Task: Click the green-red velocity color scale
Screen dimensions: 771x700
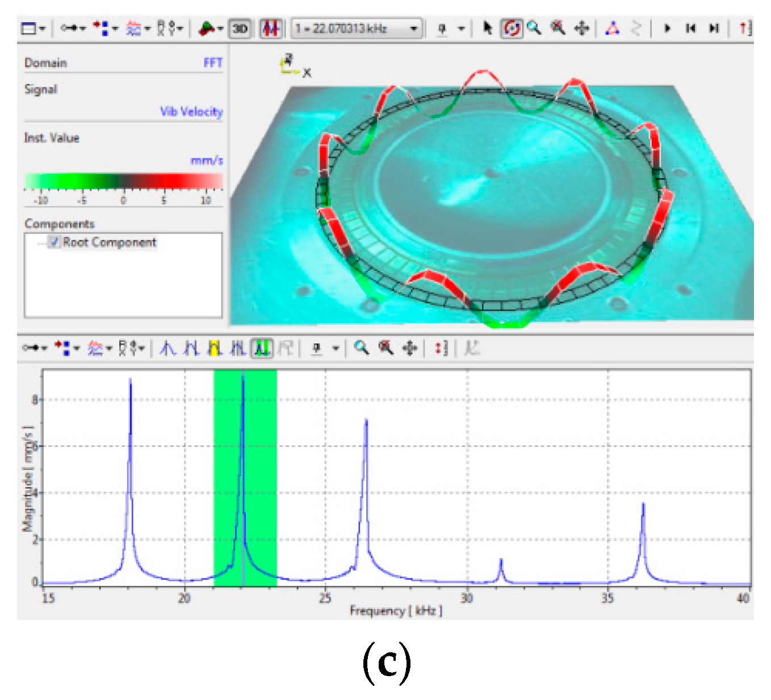Action: coord(123,181)
